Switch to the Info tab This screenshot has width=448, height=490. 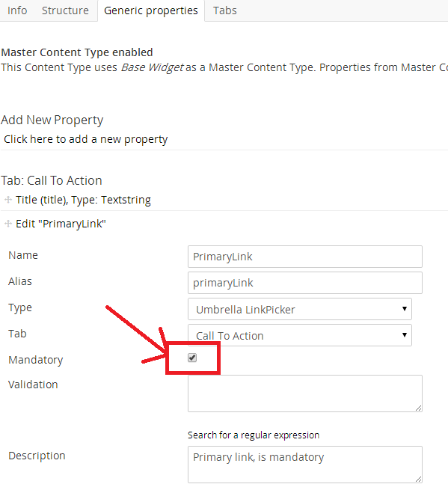point(17,10)
